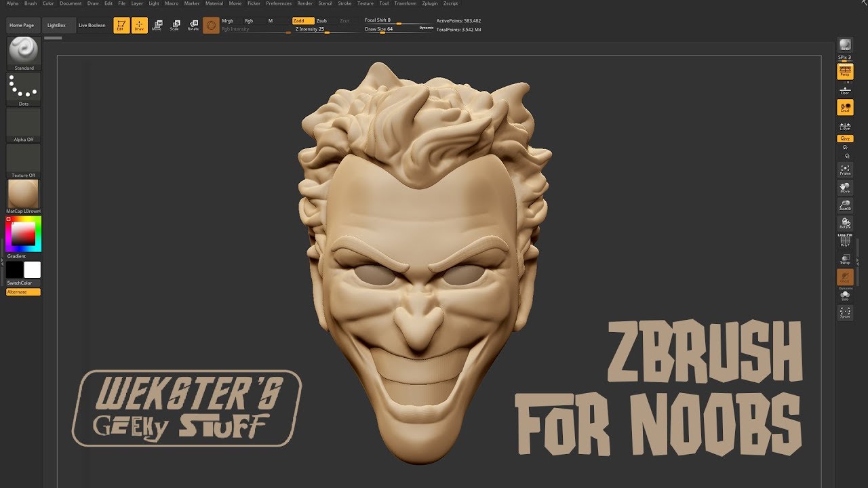Open the Alpha menu
The image size is (868, 488).
13,3
